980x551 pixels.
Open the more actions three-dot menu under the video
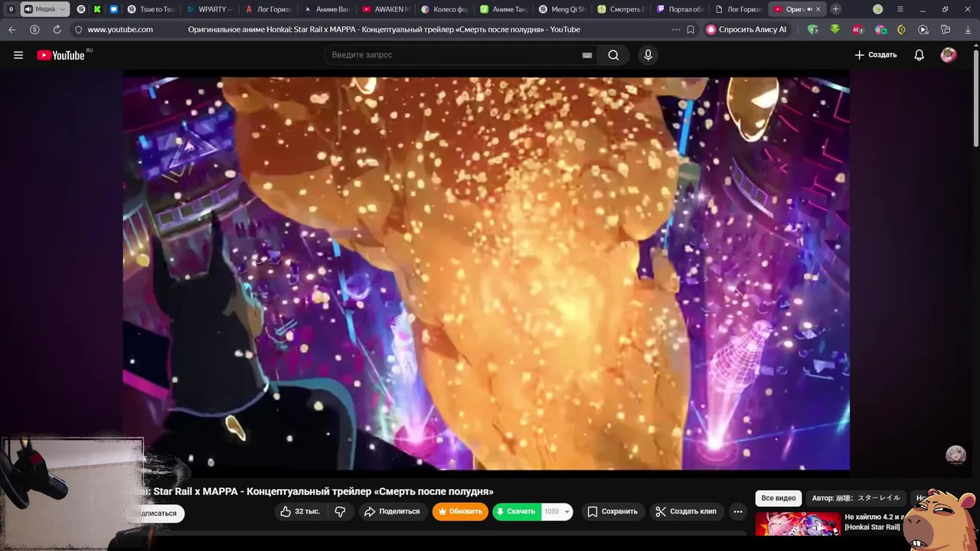738,511
